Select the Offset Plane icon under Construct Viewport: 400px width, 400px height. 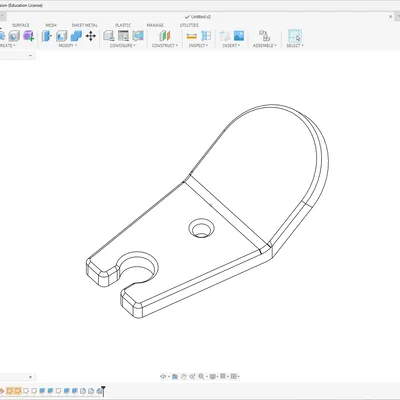[165, 36]
